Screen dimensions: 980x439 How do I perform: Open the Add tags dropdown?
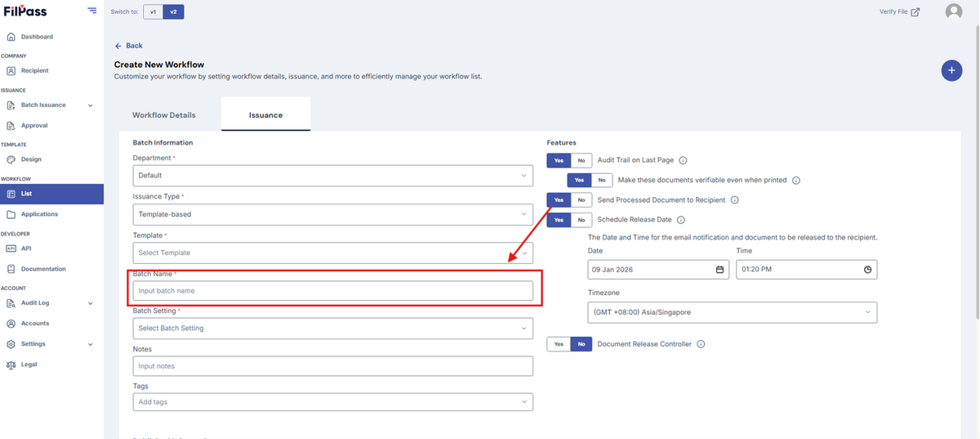click(x=333, y=401)
